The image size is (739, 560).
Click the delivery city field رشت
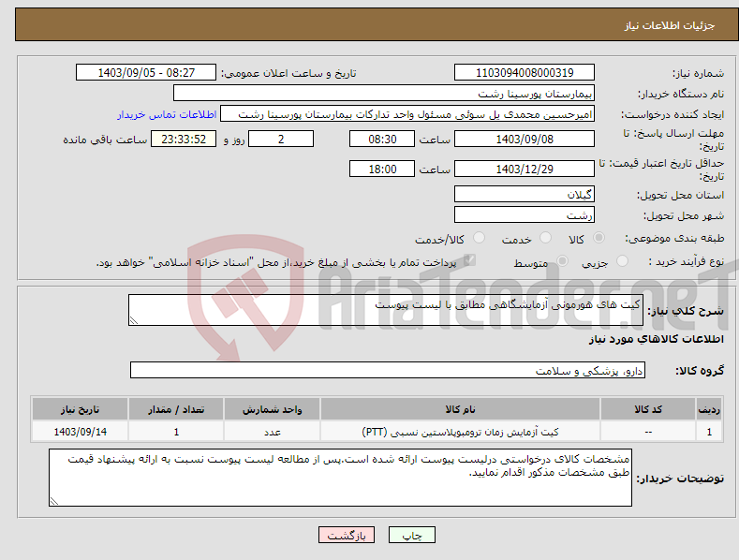click(x=525, y=215)
